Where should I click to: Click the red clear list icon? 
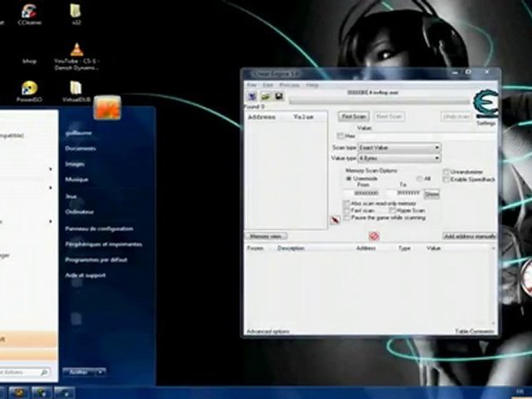(373, 236)
